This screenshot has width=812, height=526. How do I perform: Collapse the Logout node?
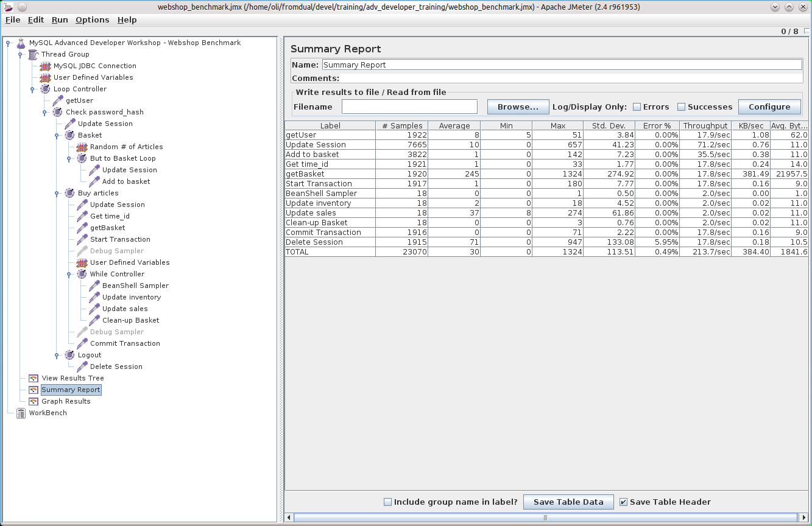tap(57, 355)
